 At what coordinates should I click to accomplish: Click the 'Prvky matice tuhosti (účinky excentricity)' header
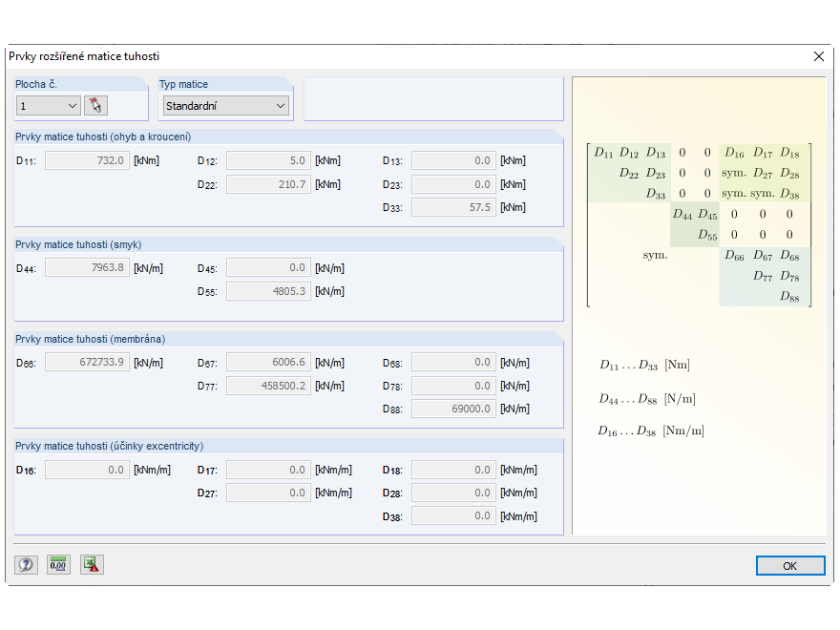[109, 446]
